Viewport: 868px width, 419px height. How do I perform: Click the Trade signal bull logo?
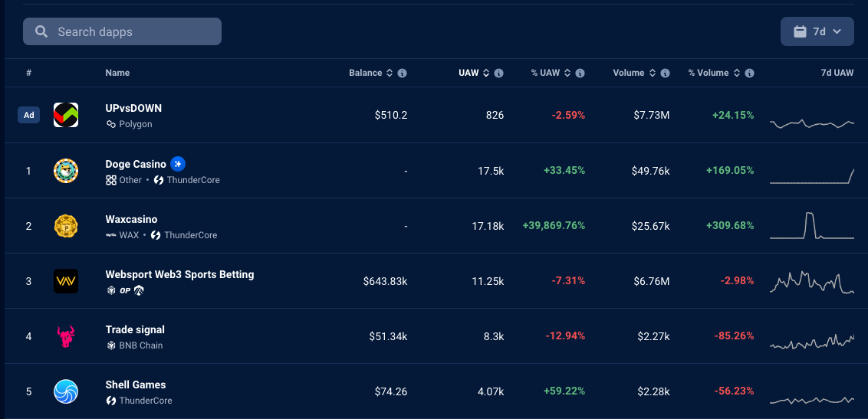66,336
